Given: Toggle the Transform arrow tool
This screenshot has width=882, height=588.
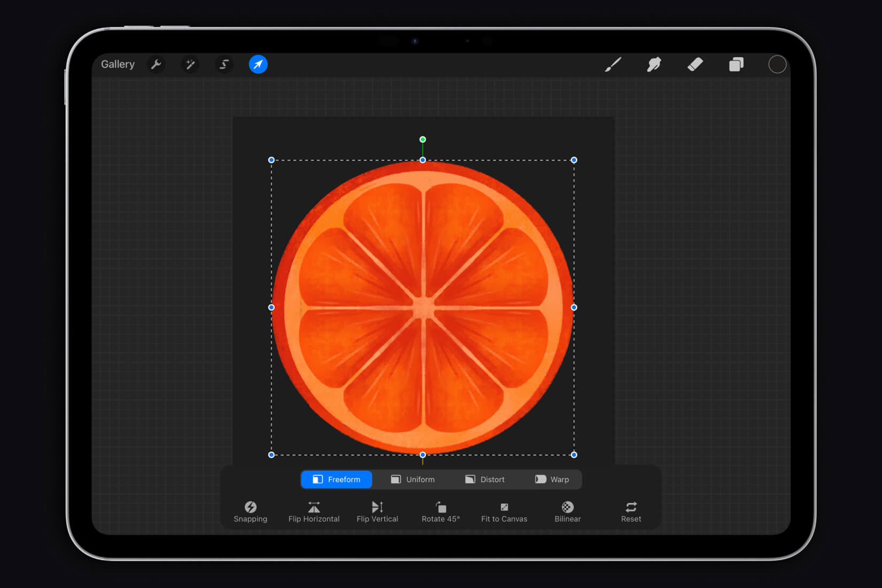Looking at the screenshot, I should 258,65.
